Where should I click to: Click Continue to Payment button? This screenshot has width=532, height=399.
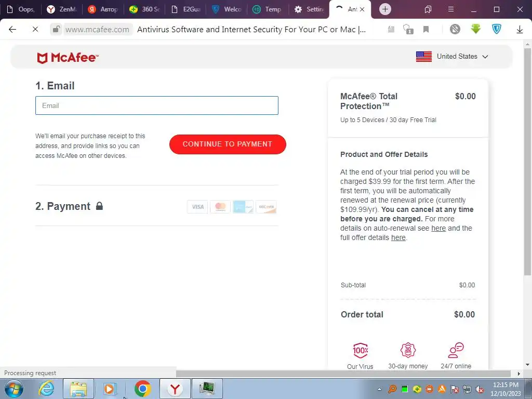point(228,144)
